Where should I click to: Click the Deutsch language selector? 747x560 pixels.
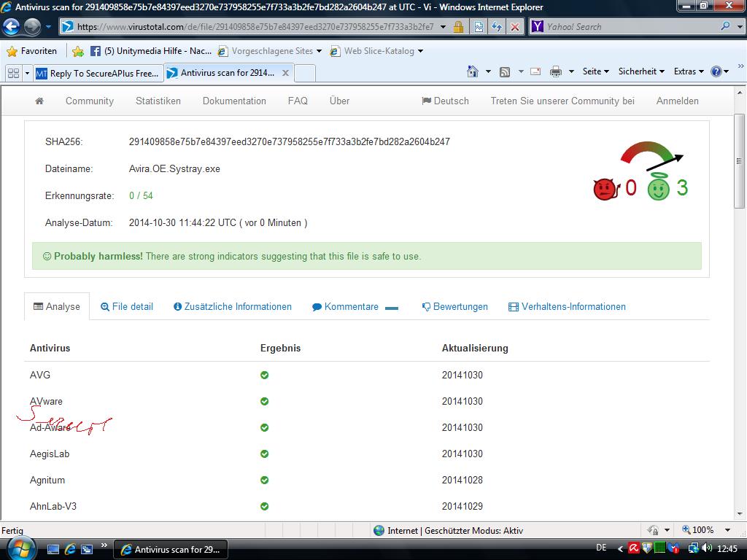coord(446,101)
